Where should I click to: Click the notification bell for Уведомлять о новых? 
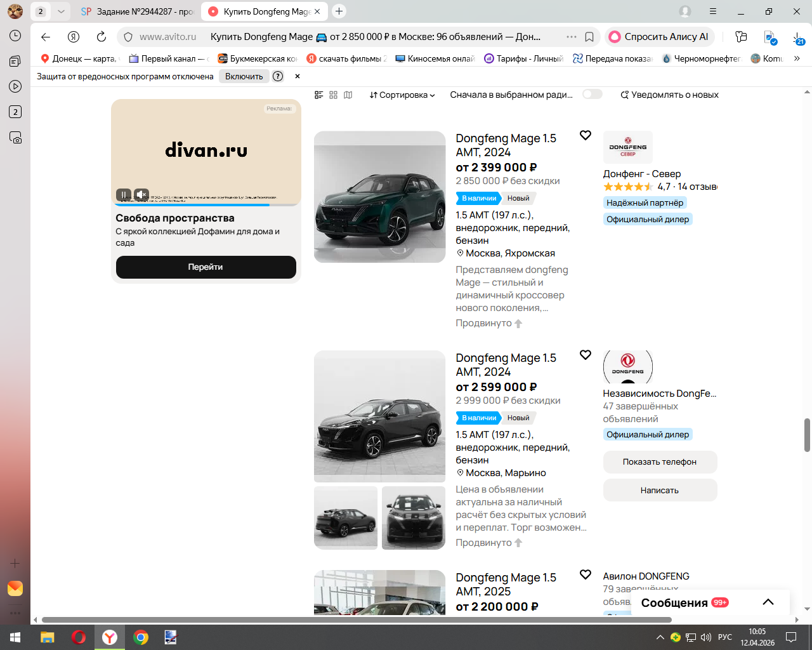pos(624,95)
